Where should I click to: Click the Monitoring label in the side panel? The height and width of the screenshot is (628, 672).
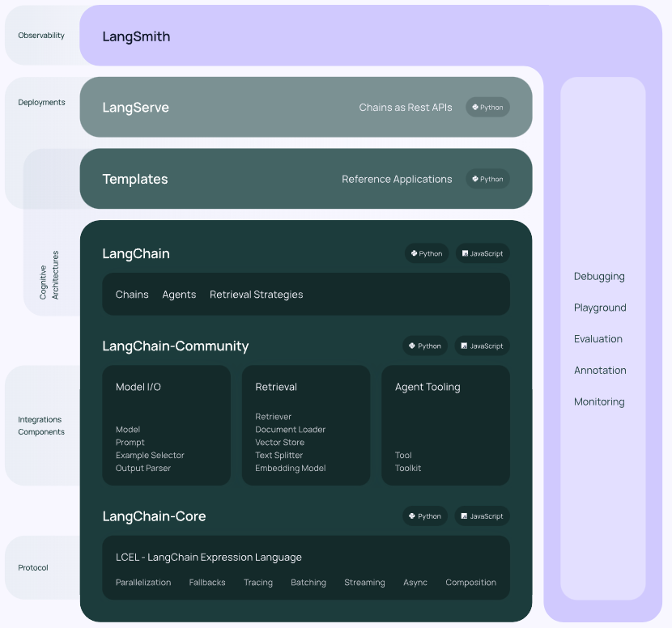click(599, 402)
